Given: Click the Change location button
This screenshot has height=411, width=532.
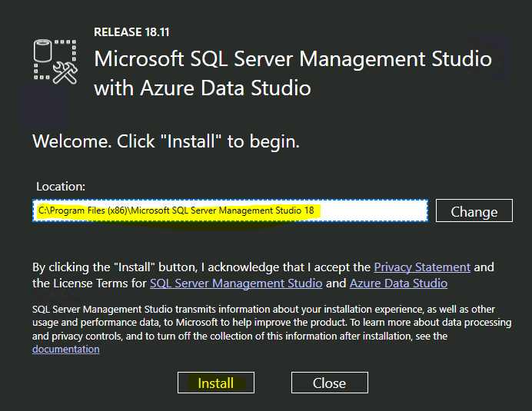Looking at the screenshot, I should [474, 210].
